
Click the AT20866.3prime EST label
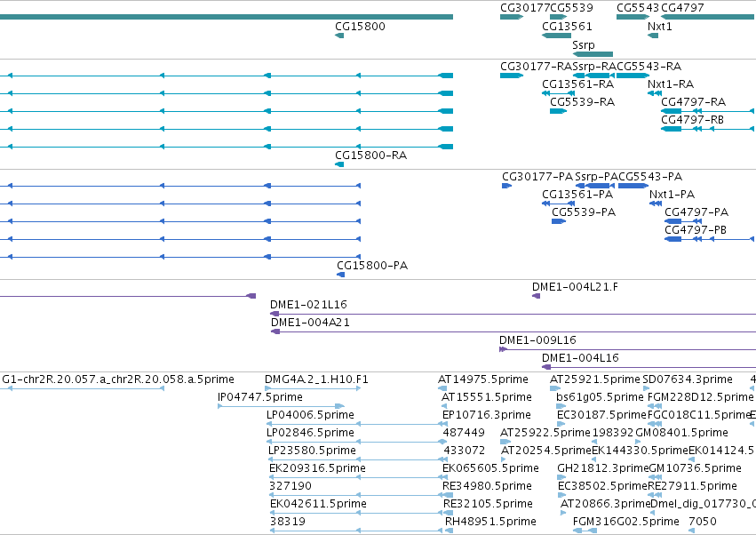(x=606, y=504)
